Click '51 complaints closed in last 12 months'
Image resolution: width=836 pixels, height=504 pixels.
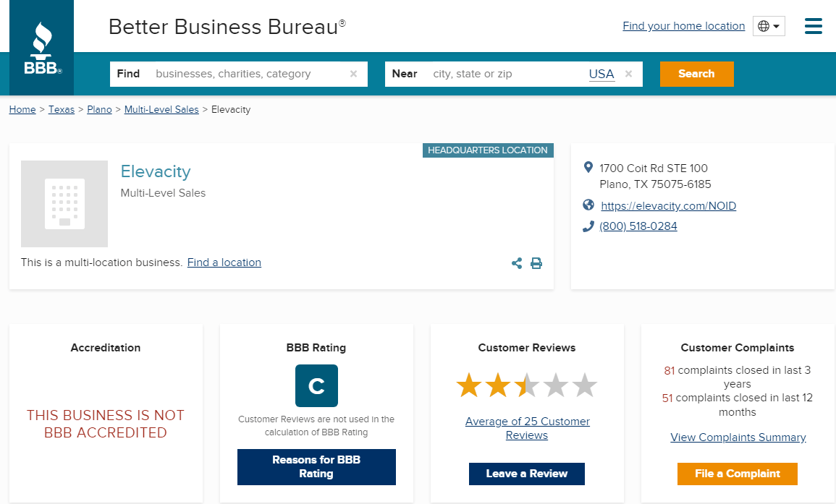coord(738,405)
